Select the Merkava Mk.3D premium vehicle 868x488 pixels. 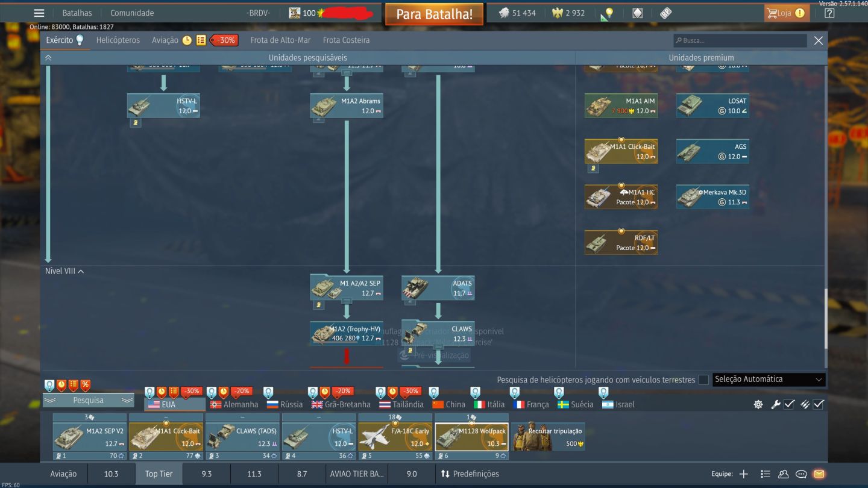pos(712,197)
